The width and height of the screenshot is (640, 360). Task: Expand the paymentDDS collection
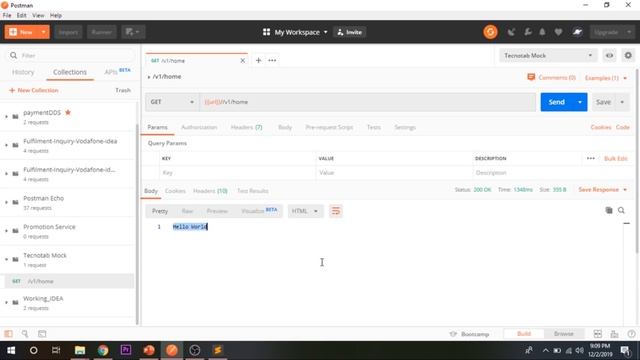pyautogui.click(x=6, y=117)
